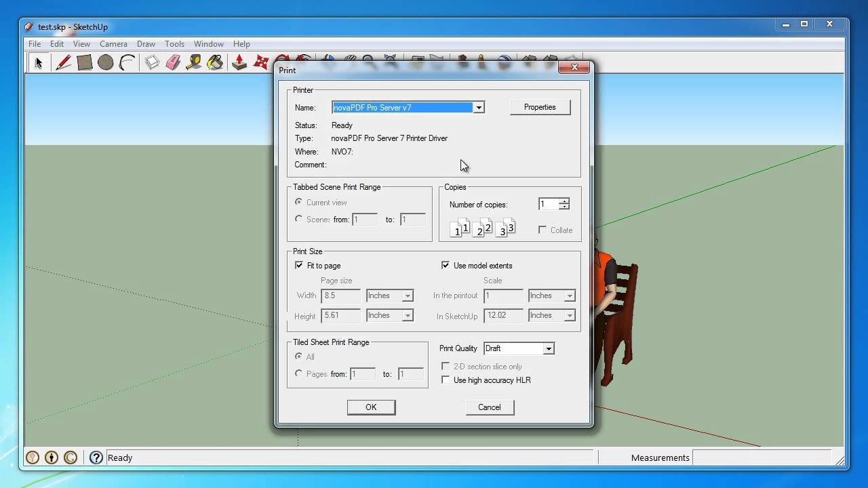Select the pink Eraser tool
Screen dimensions: 868x488
coord(173,63)
